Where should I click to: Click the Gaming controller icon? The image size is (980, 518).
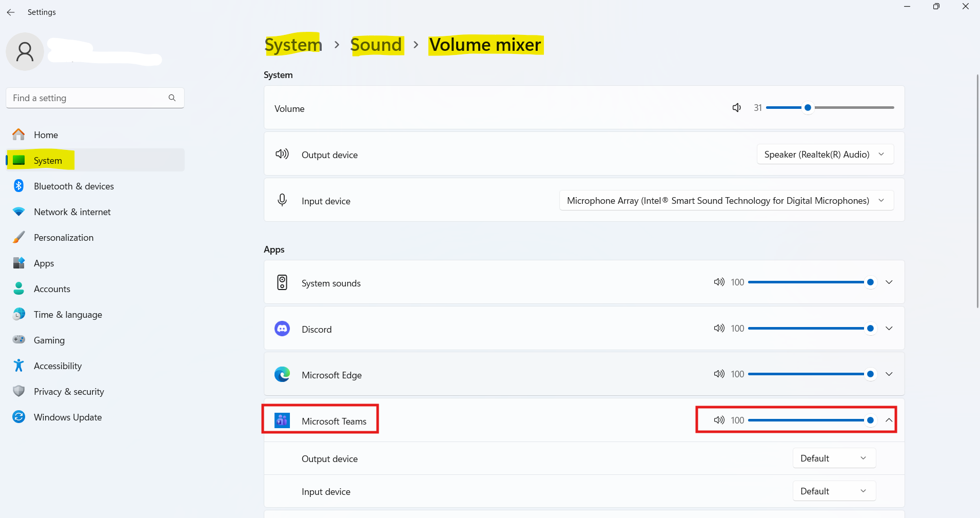pos(19,339)
